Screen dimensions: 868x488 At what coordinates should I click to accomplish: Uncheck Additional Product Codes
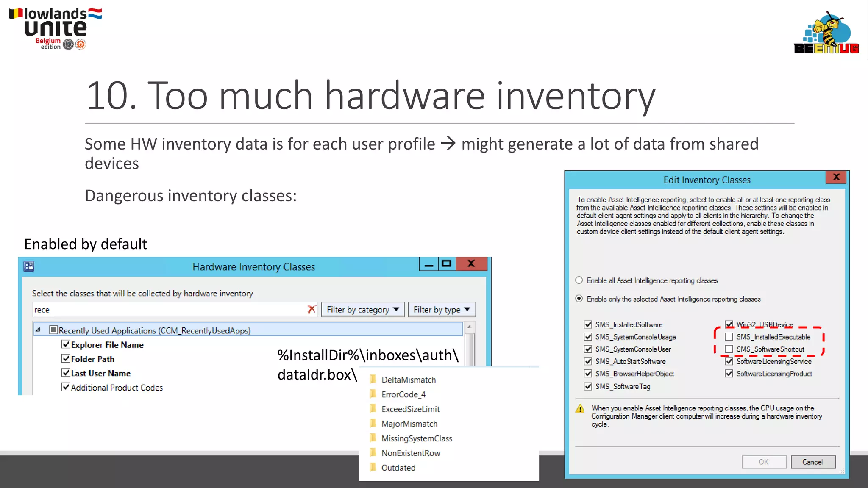click(x=66, y=387)
